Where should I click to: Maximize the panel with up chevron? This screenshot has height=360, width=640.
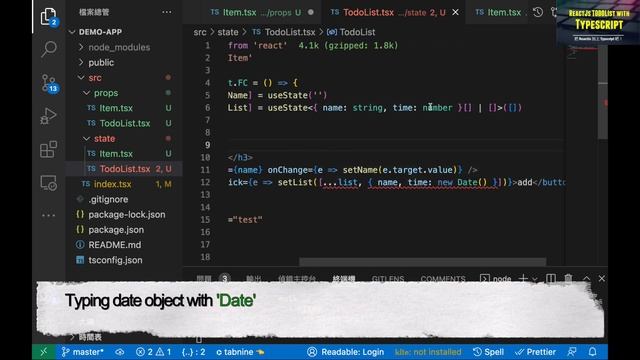coord(587,278)
